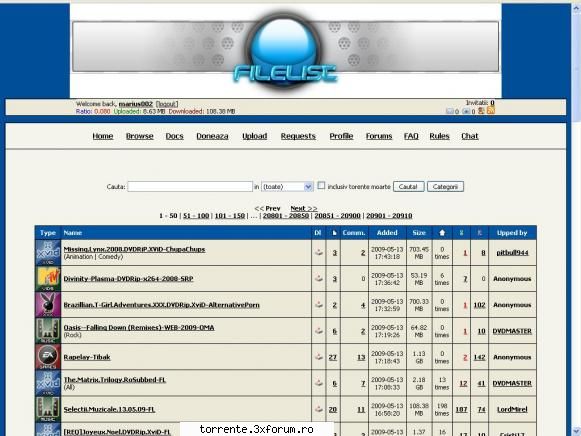581x436 pixels.
Task: Sort by snatched up-arrow column icon
Action: tap(442, 233)
